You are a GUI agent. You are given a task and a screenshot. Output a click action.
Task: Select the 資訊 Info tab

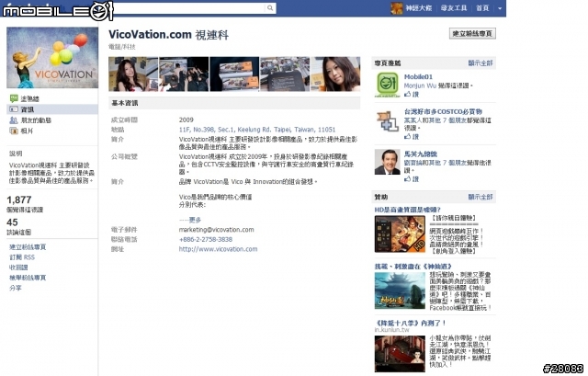(28, 109)
